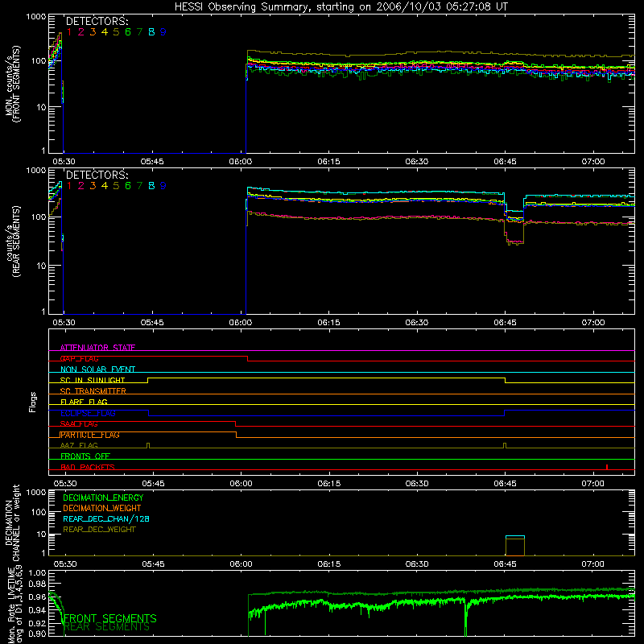The image size is (644, 644).
Task: Select the front segments counts/s axis label
Action: click(x=12, y=84)
